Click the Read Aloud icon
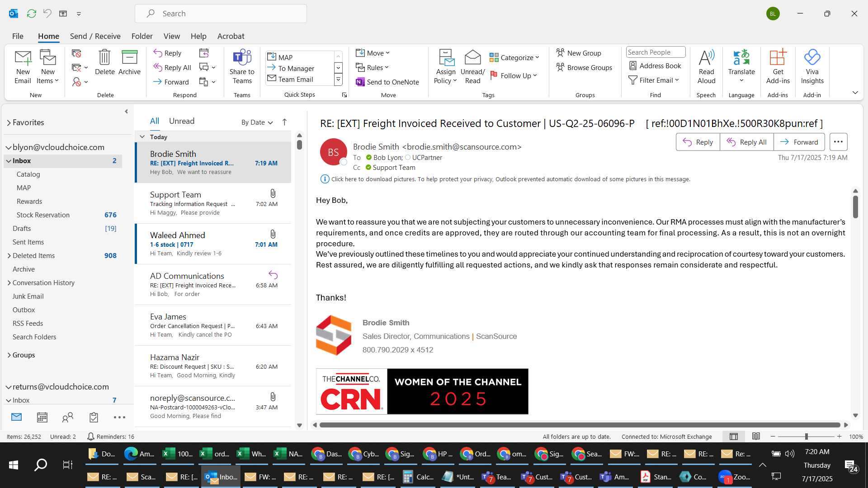 [706, 57]
